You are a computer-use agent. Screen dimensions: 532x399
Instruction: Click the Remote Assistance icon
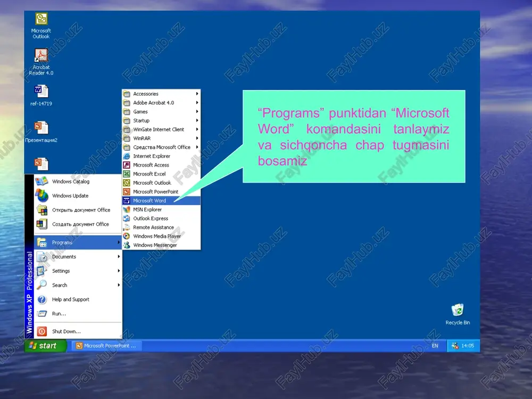point(127,227)
